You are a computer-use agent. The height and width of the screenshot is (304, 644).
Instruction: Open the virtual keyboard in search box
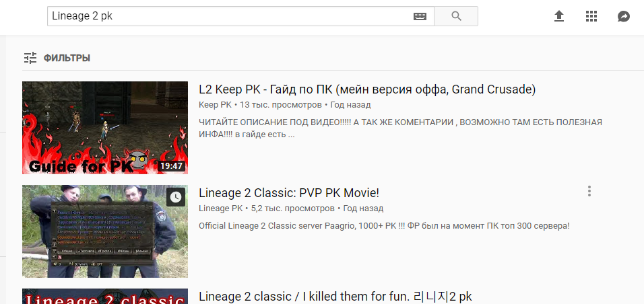point(420,16)
